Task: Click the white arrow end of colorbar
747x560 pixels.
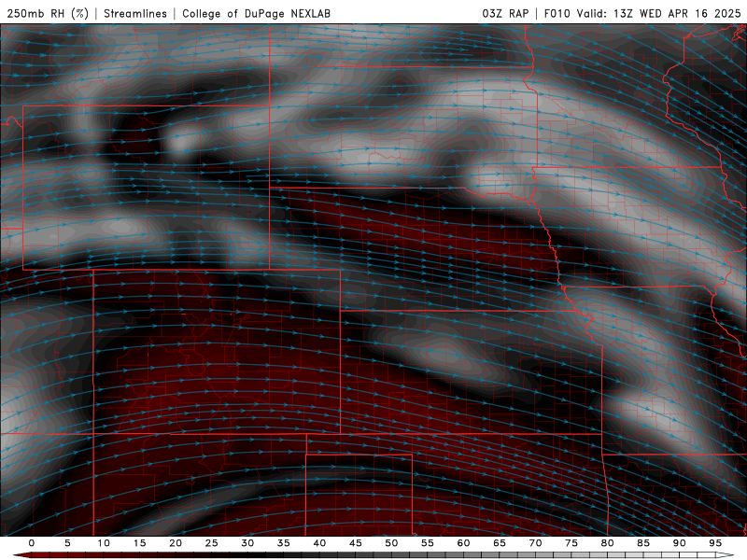Action: (726, 555)
